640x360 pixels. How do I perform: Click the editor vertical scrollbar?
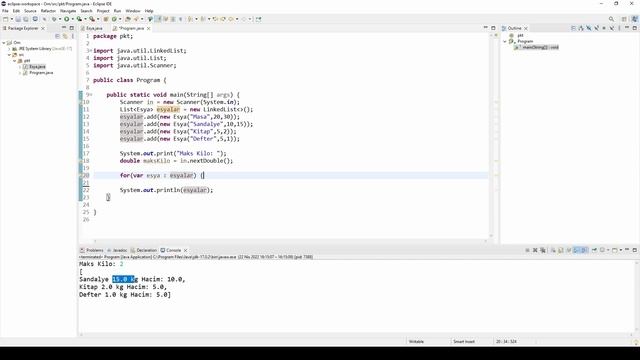point(491,136)
